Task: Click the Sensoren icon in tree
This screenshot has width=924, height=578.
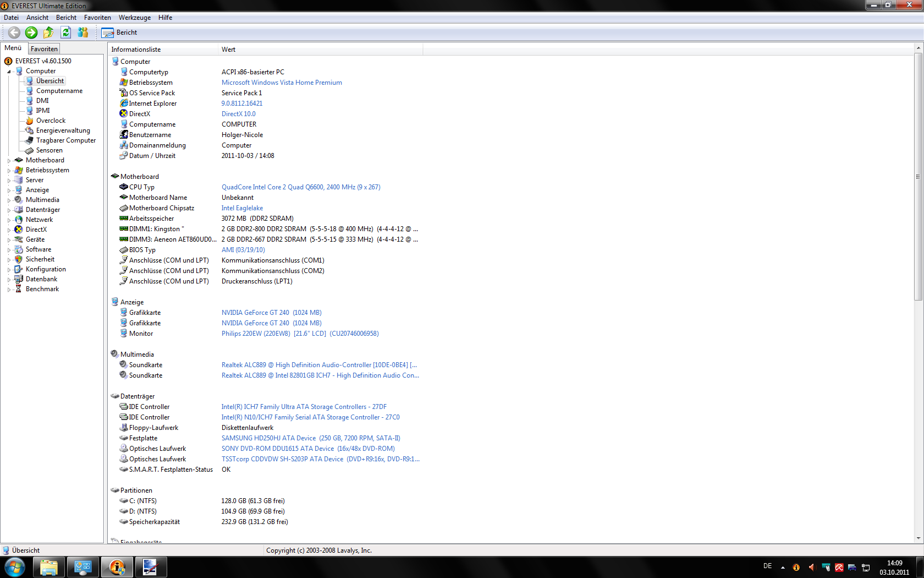Action: tap(30, 150)
